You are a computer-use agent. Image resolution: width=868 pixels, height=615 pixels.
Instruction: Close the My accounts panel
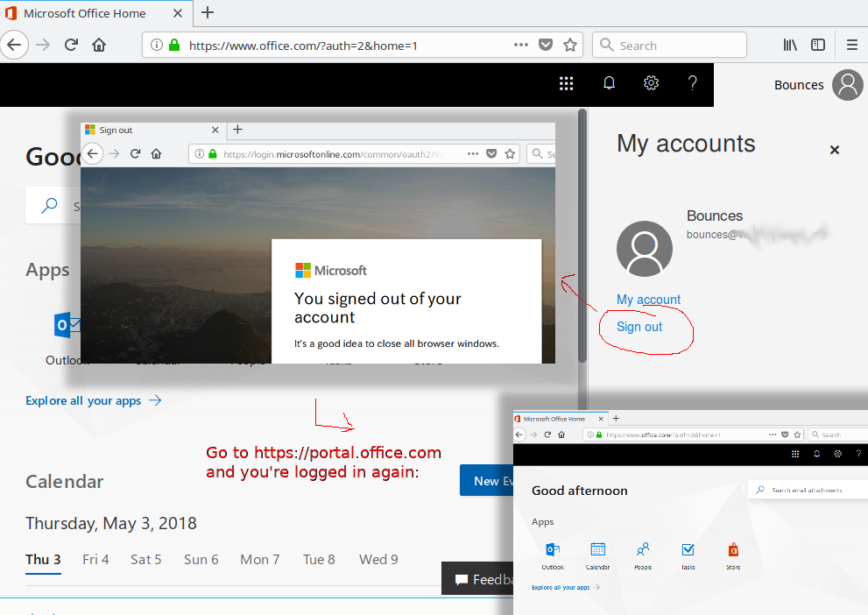(x=835, y=150)
